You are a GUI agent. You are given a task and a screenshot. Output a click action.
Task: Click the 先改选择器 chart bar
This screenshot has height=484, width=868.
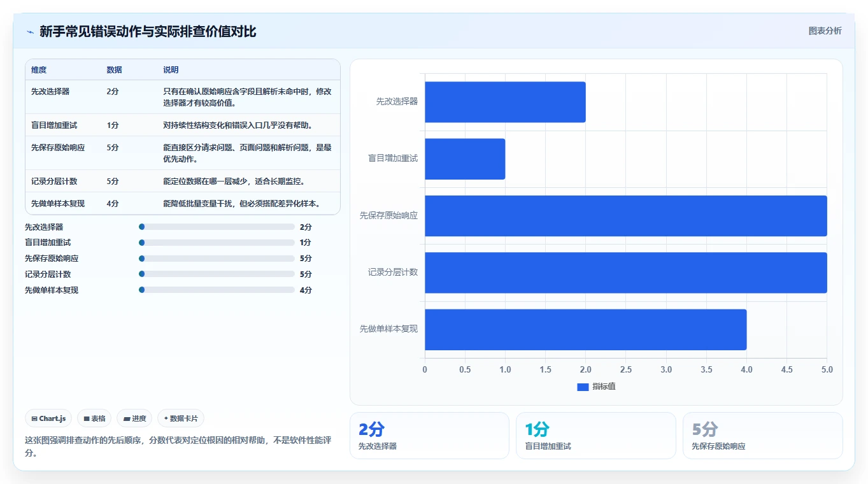pyautogui.click(x=505, y=102)
